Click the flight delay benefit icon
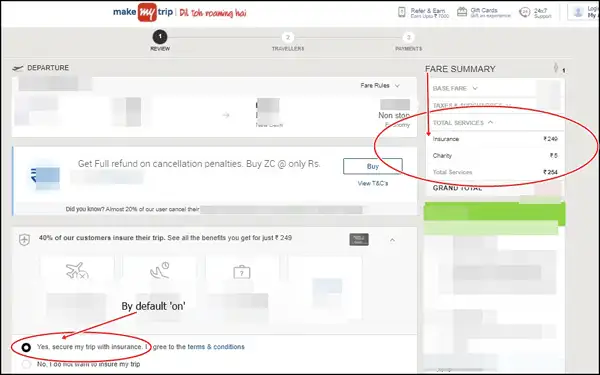 pos(160,270)
